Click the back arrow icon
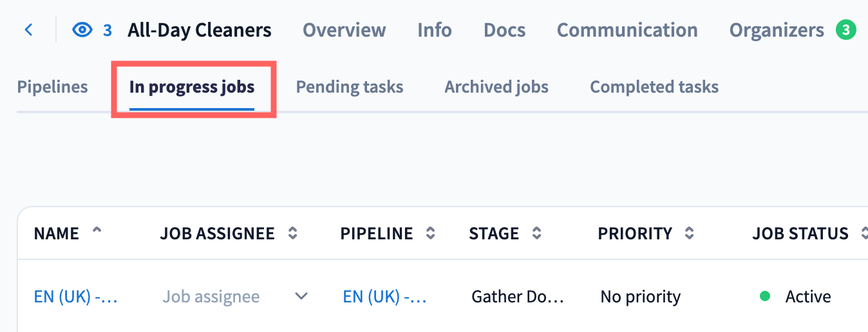The image size is (868, 332). (x=28, y=30)
